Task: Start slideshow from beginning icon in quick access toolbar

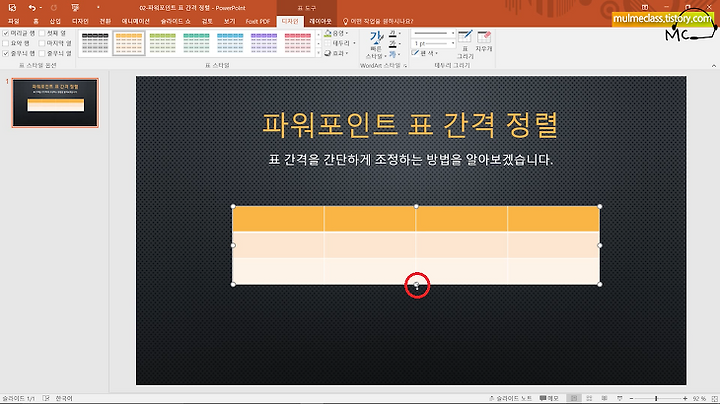Action: 75,8
